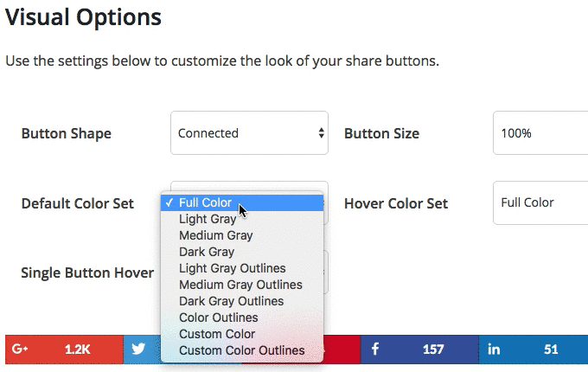Image resolution: width=588 pixels, height=372 pixels.
Task: Click the Google Plus share icon
Action: tap(20, 350)
